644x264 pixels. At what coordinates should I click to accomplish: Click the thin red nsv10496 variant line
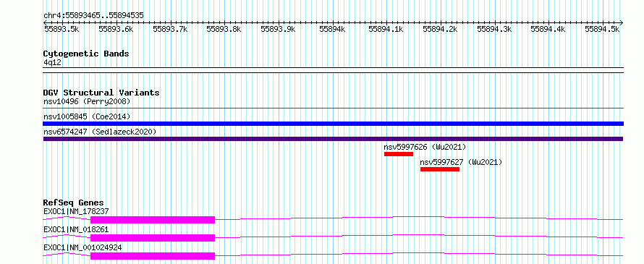pos(333,108)
